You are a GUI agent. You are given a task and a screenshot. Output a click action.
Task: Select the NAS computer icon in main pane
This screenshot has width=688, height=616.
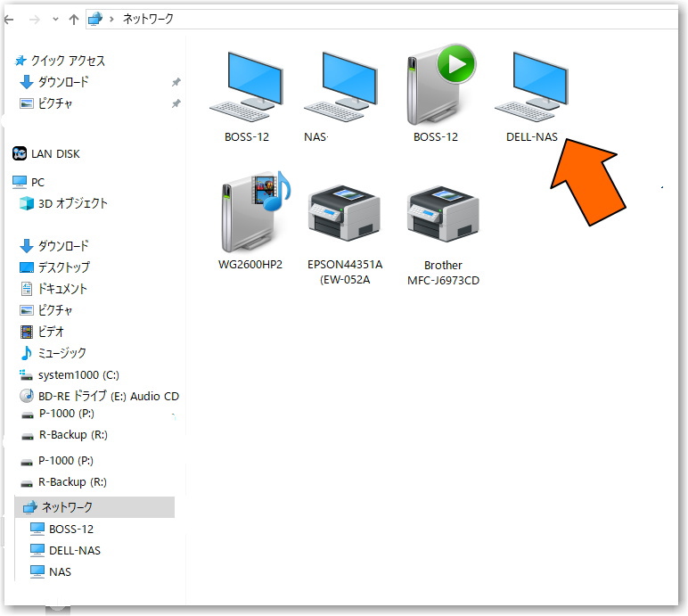point(340,96)
